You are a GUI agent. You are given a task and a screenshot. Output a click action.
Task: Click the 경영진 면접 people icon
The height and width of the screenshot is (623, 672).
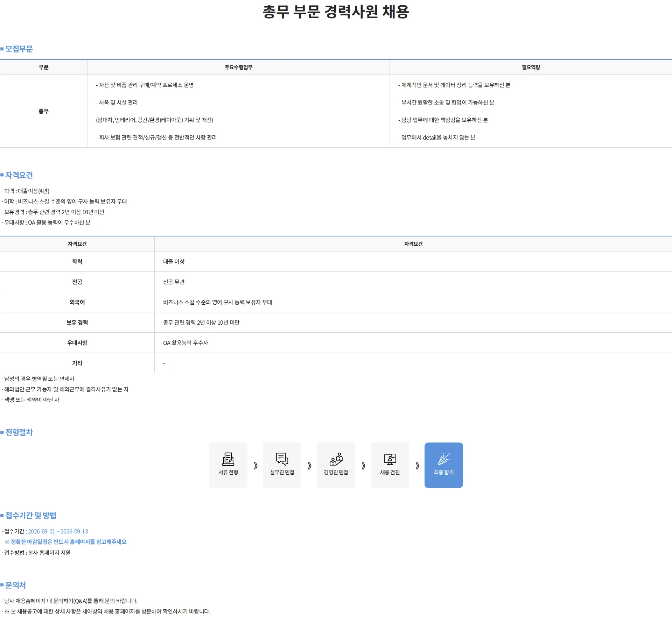[336, 459]
